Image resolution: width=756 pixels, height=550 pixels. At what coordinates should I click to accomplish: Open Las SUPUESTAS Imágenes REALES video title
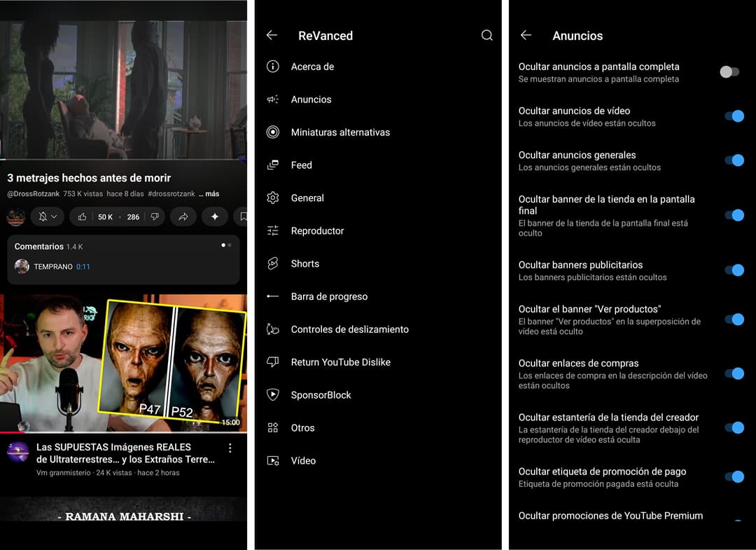point(125,453)
